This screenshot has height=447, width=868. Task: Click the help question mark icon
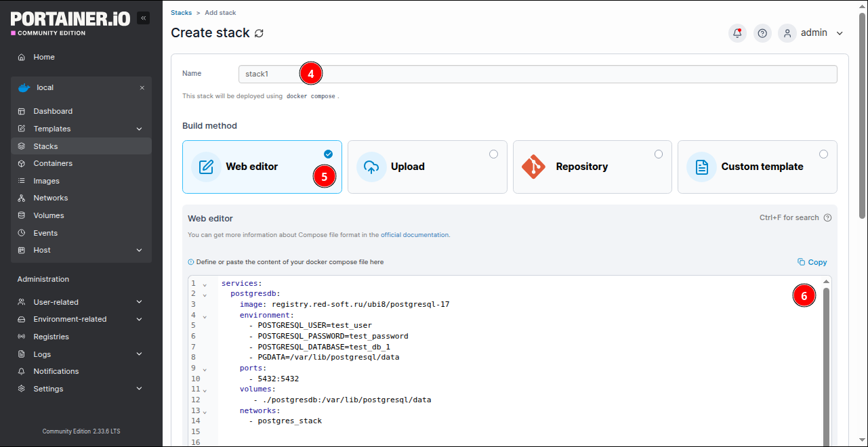[x=763, y=33]
